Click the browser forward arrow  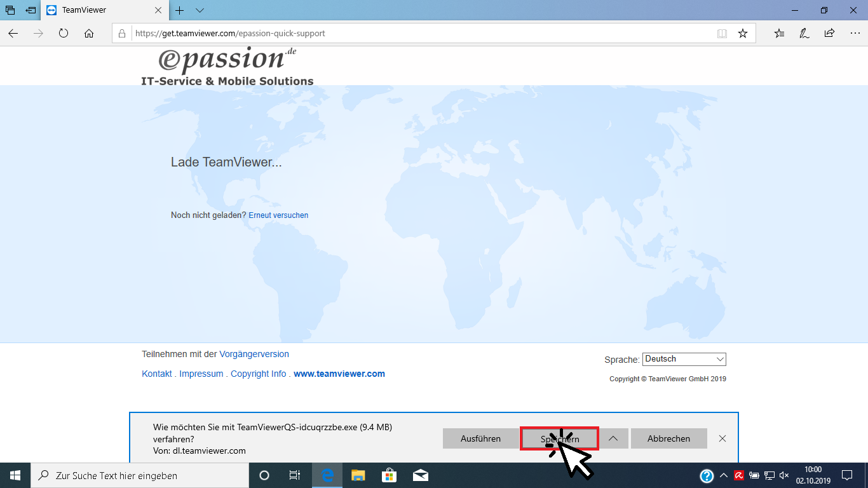click(x=38, y=33)
